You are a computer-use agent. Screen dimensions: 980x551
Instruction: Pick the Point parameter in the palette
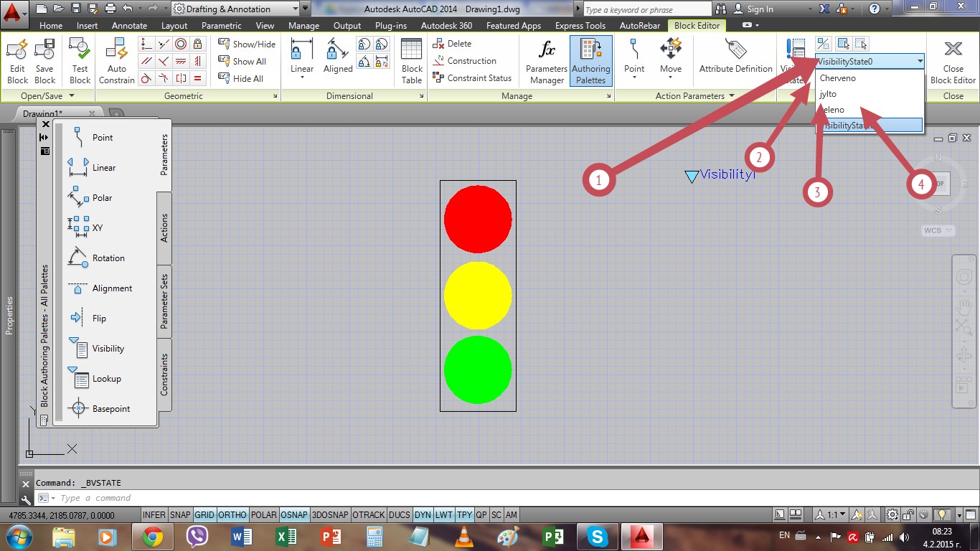coord(90,137)
